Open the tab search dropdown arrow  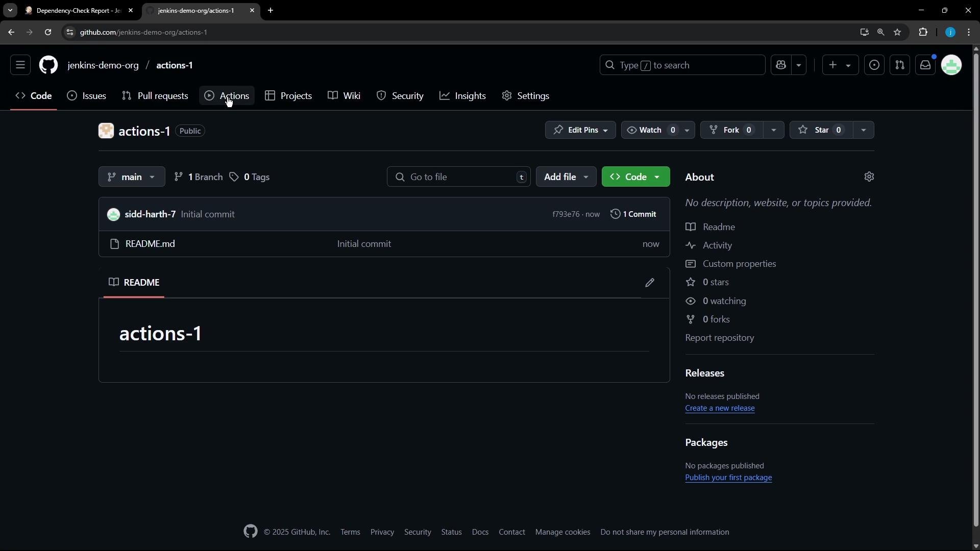(10, 10)
